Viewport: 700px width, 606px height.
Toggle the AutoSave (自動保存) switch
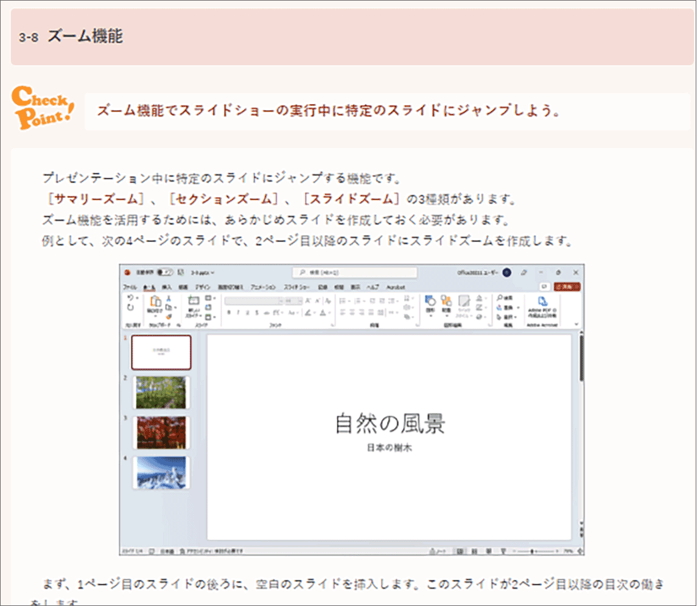tap(165, 272)
